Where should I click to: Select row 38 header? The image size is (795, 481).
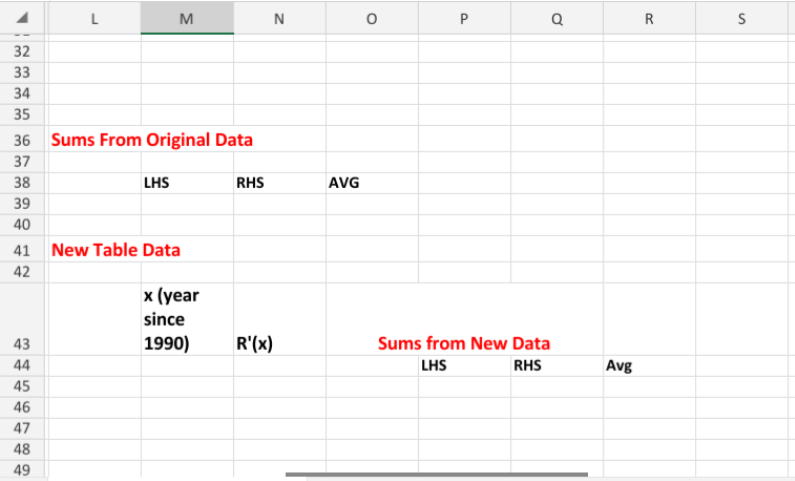click(x=22, y=182)
